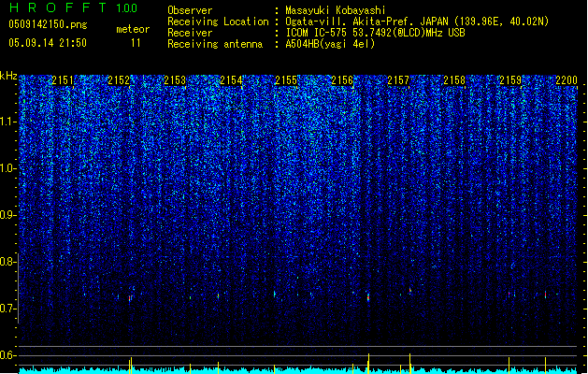Screen dimensions: 588x374
Task: Click the Receiver field label
Action: [190, 33]
